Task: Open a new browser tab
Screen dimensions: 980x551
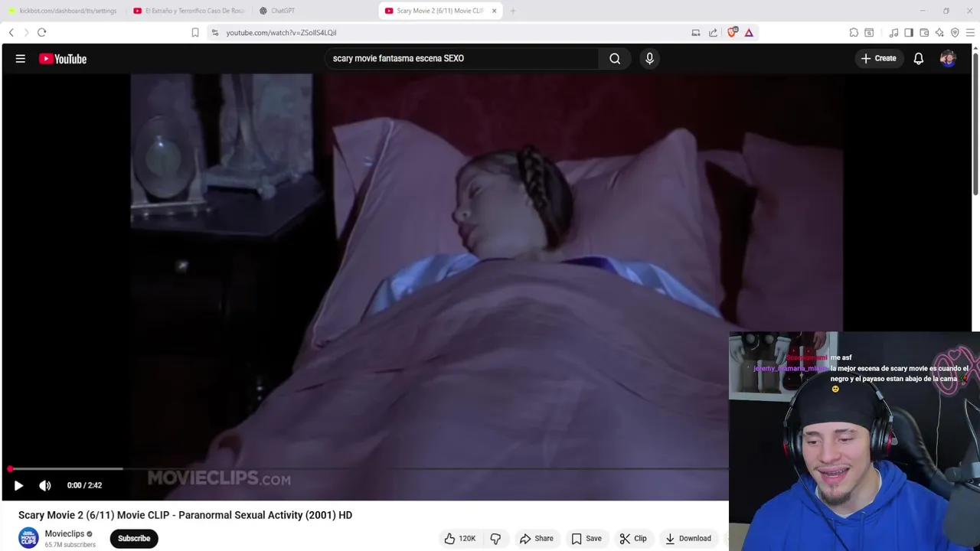Action: [x=513, y=11]
